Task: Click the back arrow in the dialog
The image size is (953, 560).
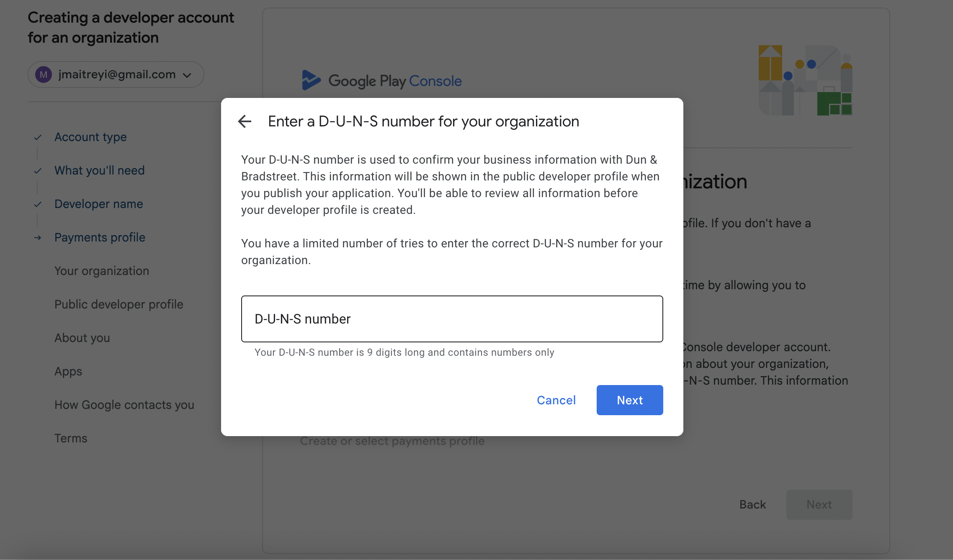Action: pos(245,121)
